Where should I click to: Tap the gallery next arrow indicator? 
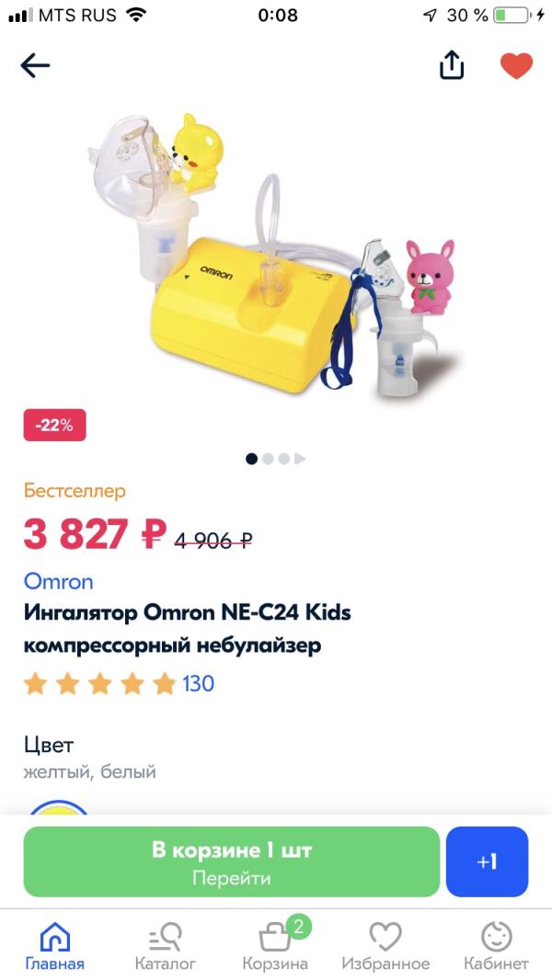[300, 459]
